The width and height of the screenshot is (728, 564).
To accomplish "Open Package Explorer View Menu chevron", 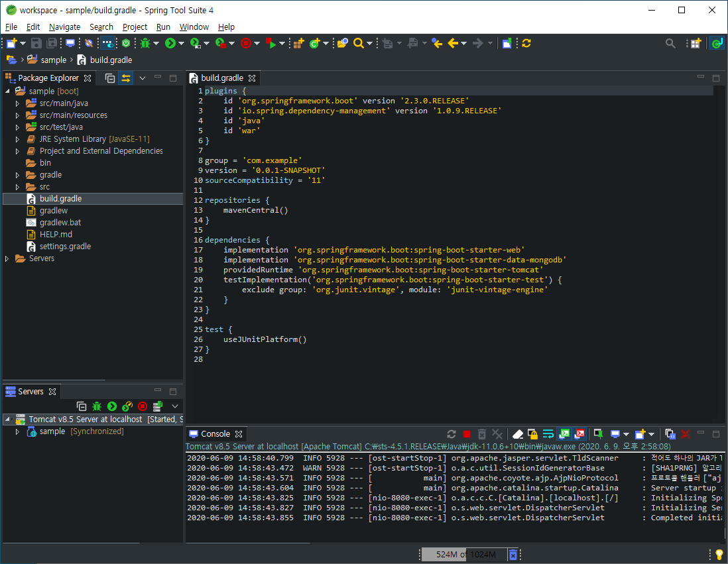I will click(143, 78).
